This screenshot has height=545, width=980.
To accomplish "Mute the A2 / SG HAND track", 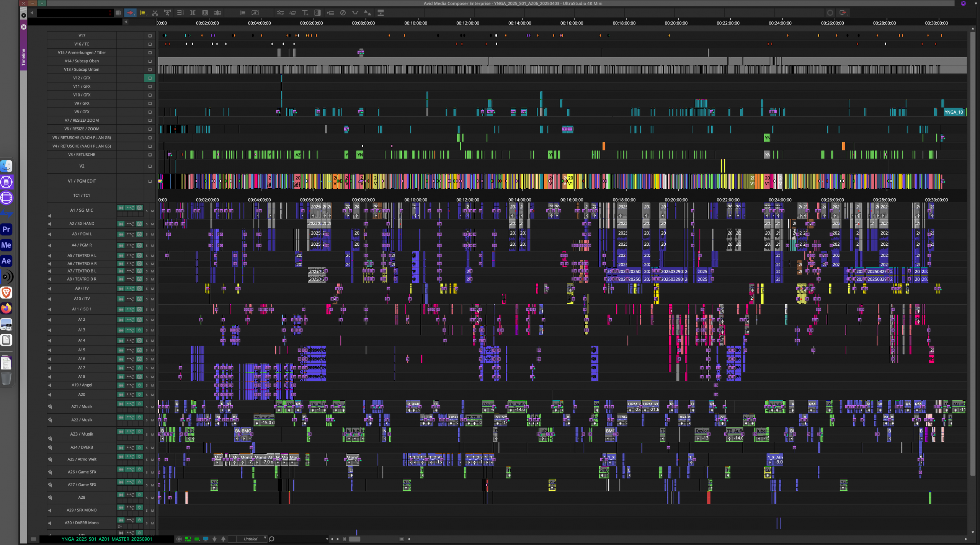I will [x=152, y=224].
